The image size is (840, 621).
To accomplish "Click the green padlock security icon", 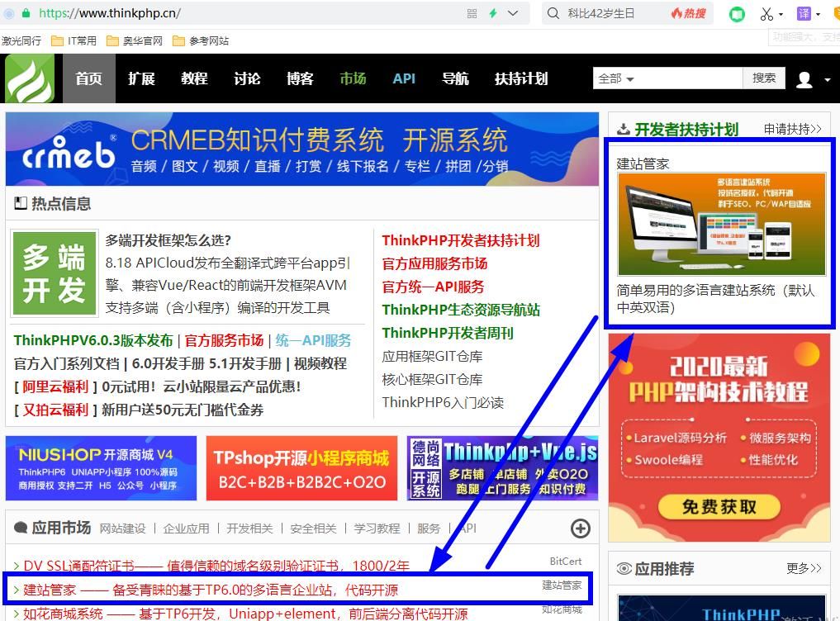I will click(26, 13).
